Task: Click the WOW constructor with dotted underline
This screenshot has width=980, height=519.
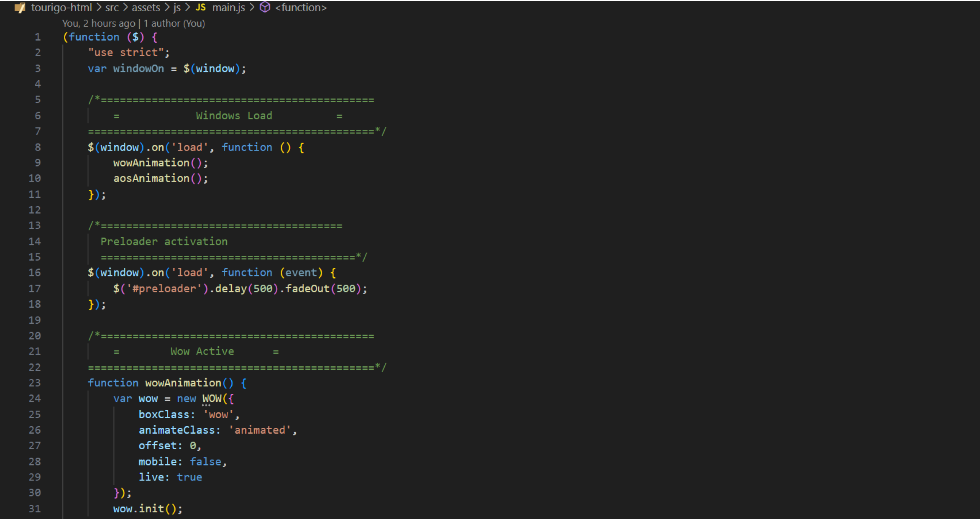Action: click(x=212, y=399)
